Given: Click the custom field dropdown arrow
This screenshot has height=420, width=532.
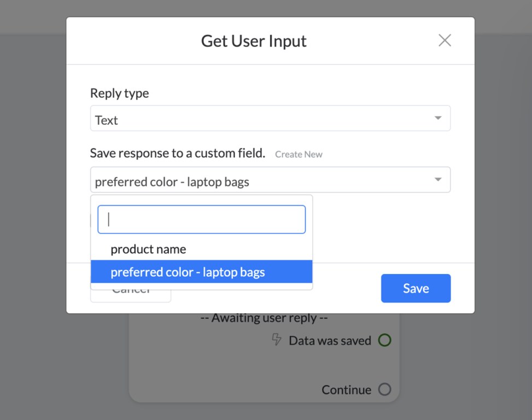Looking at the screenshot, I should (438, 179).
